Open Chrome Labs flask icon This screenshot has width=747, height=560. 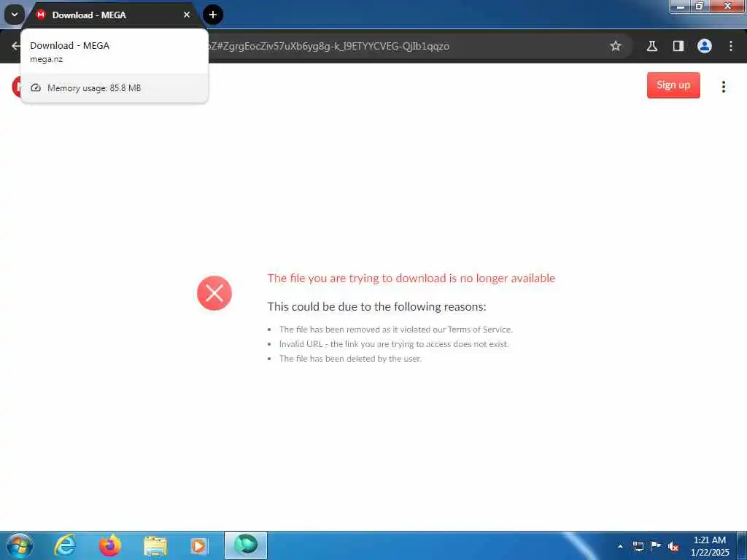coord(652,46)
